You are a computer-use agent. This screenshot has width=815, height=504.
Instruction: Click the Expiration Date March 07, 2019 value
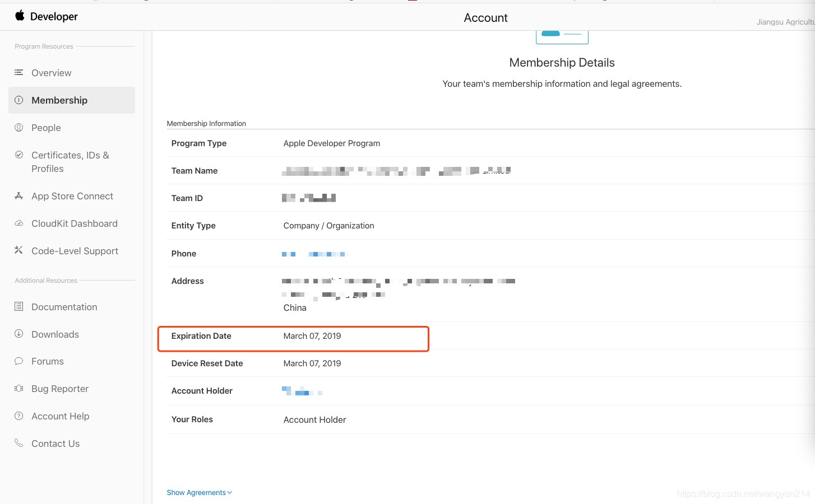point(312,336)
